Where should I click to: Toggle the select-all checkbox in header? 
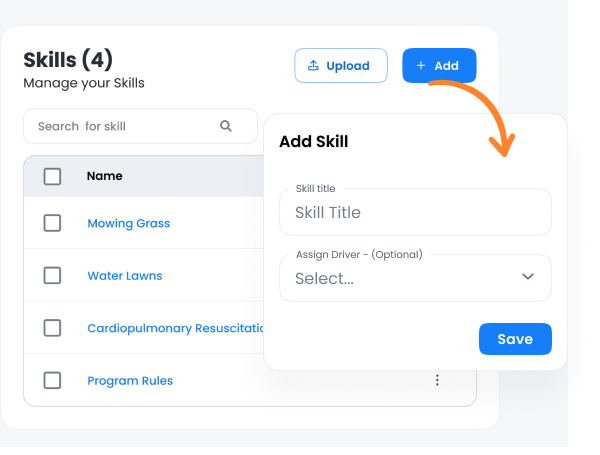pyautogui.click(x=52, y=176)
